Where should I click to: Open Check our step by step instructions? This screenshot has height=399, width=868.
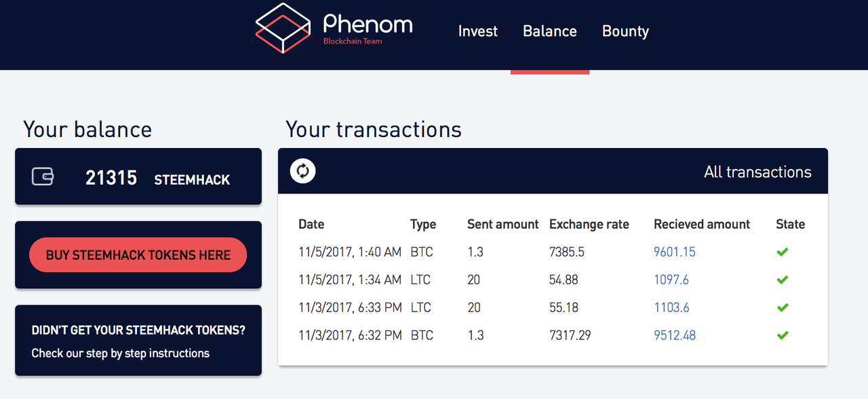coord(121,353)
